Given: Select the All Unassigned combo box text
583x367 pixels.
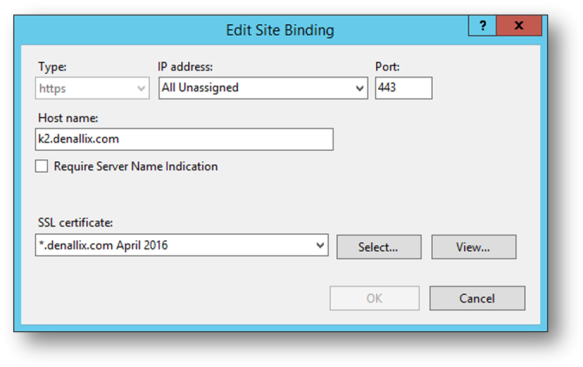Looking at the screenshot, I should click(x=200, y=88).
